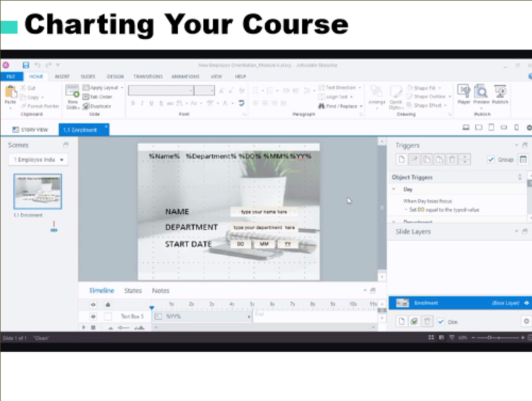
Task: Toggle the Dim checkbox for slide layers
Action: point(441,322)
